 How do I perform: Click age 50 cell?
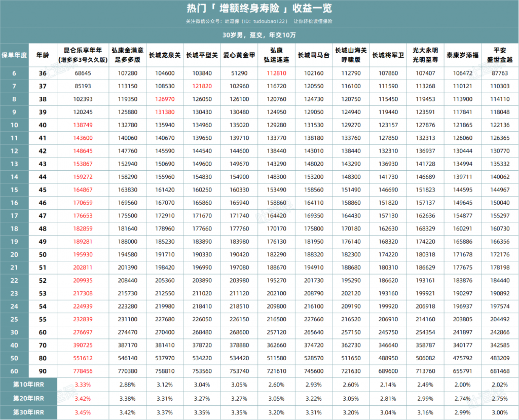(43, 254)
